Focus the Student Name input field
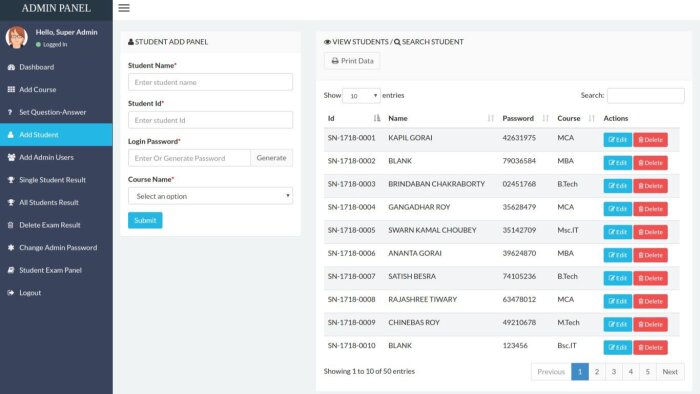Screen dimensions: 700x394 [210, 82]
